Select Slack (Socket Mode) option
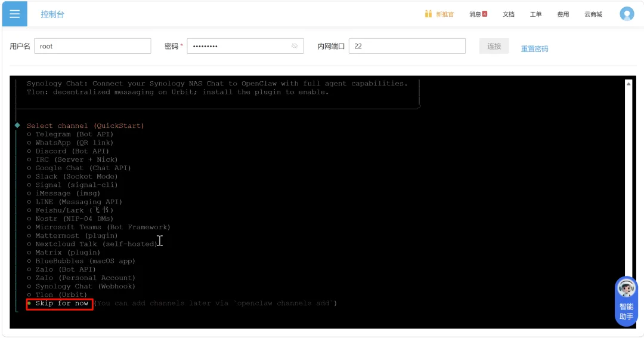This screenshot has height=338, width=644. point(72,176)
